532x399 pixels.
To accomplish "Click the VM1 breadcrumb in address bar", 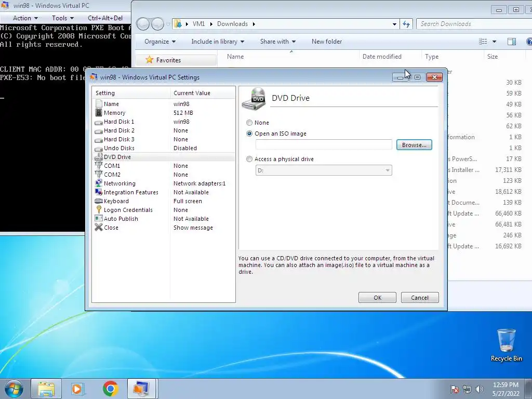I will (x=198, y=24).
